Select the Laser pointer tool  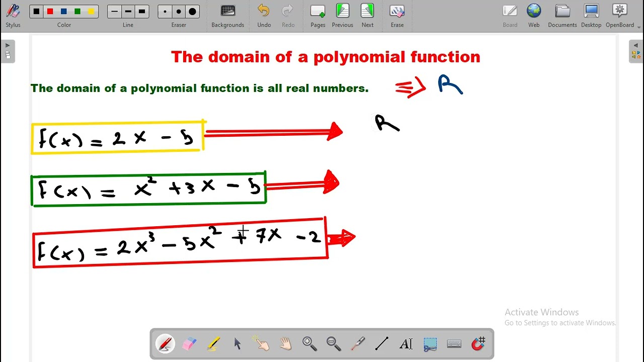(x=358, y=344)
